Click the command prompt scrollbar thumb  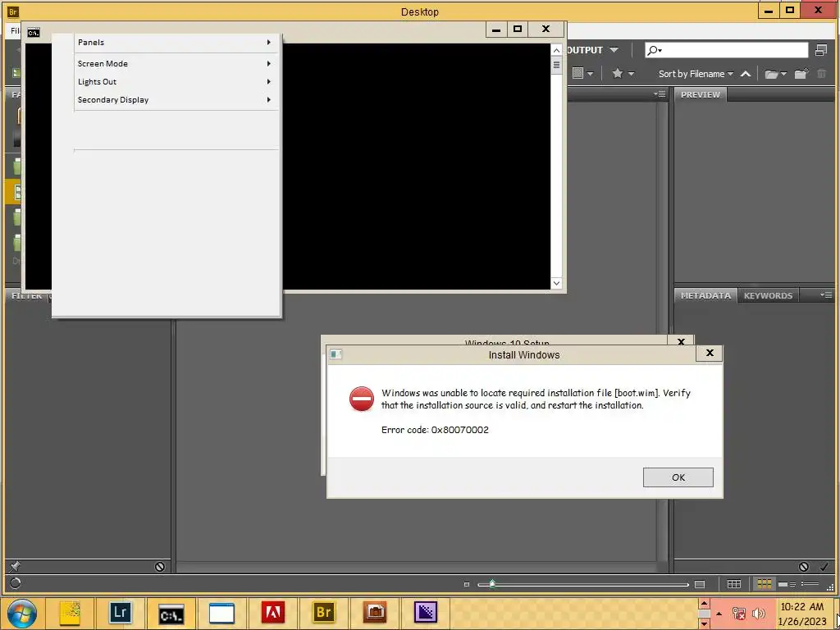tap(556, 66)
